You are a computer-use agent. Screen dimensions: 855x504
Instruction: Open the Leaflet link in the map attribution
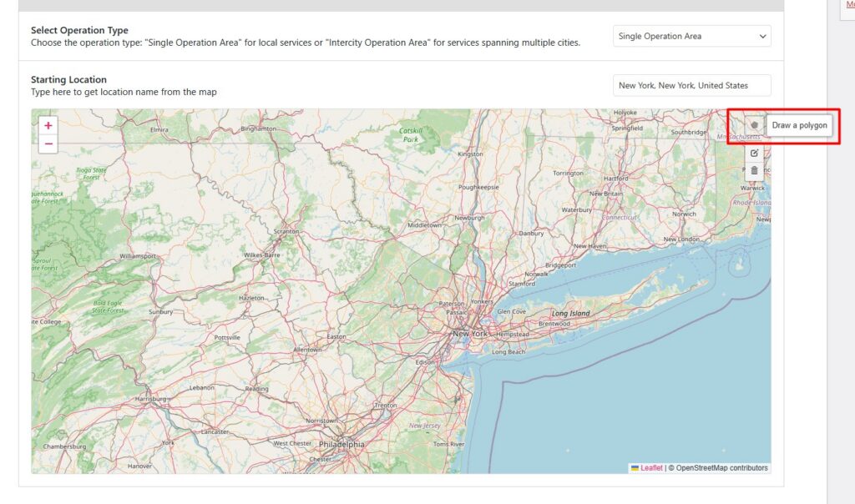tap(652, 468)
